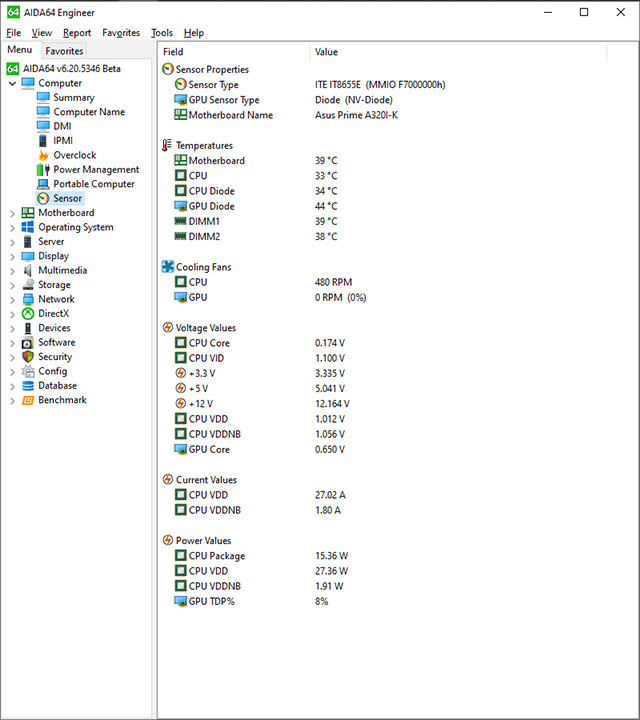Image resolution: width=640 pixels, height=720 pixels.
Task: Click the Benchmark orange icon
Action: coord(28,400)
